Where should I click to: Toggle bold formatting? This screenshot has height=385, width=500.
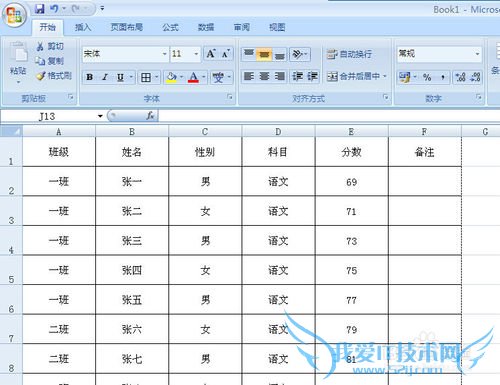pyautogui.click(x=89, y=77)
